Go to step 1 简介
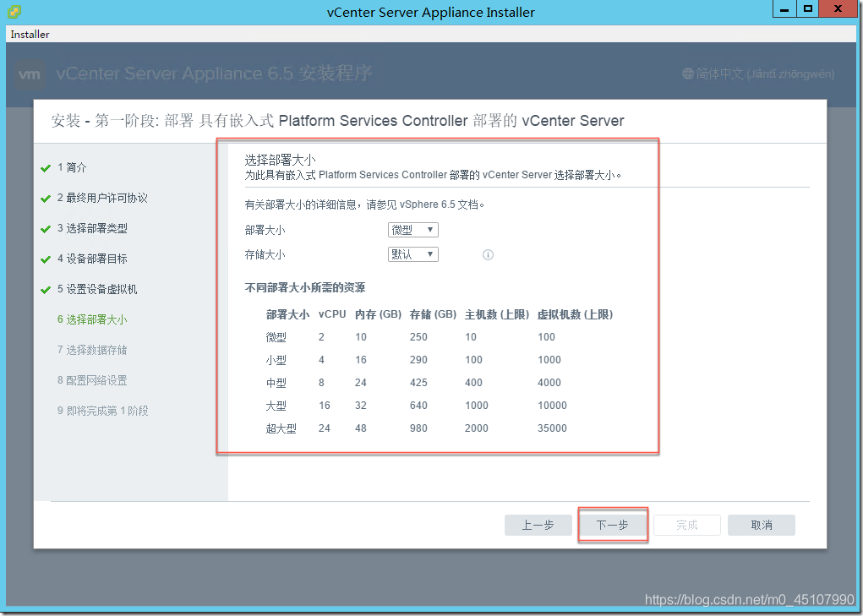Image resolution: width=863 pixels, height=616 pixels. (x=72, y=168)
